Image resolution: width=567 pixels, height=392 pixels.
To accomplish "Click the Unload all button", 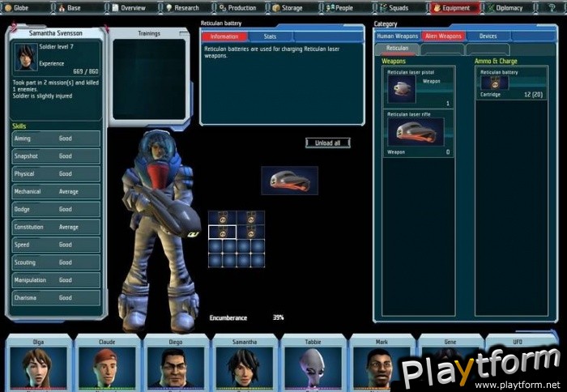I will [327, 143].
